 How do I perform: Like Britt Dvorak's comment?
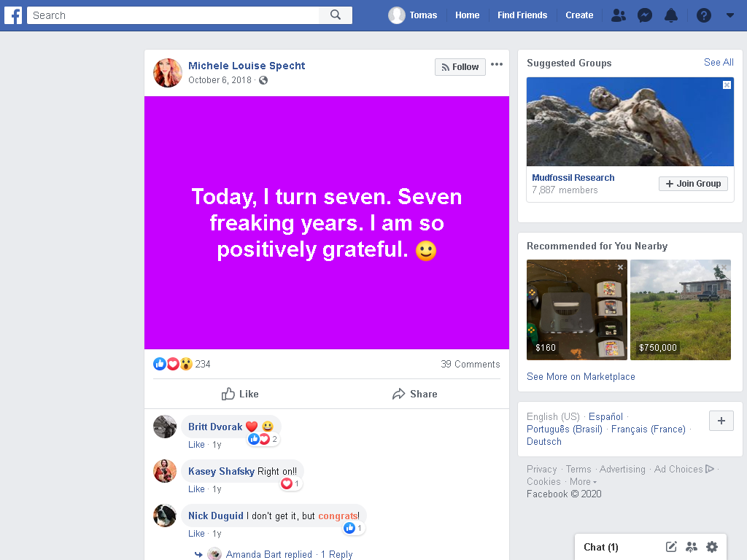coord(196,445)
